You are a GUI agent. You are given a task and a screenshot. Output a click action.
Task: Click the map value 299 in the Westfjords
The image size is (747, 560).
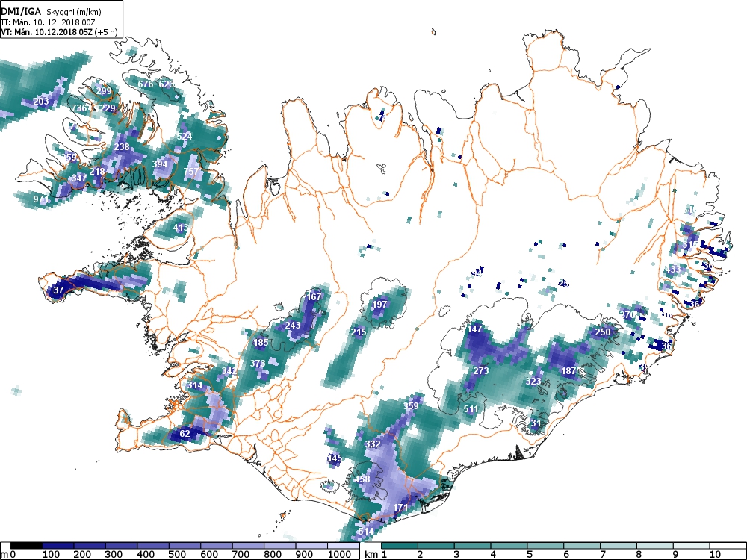pos(104,91)
